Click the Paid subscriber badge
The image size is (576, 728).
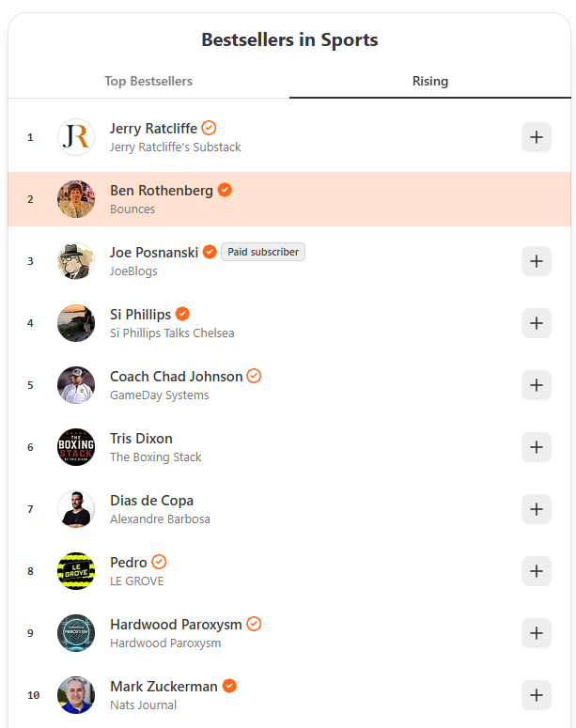click(263, 252)
